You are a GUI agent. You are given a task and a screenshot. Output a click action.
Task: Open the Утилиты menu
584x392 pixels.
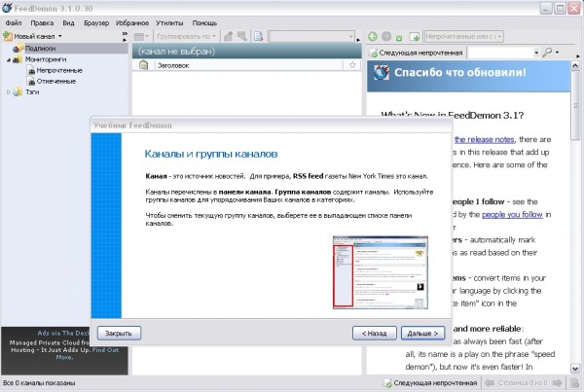tap(169, 23)
